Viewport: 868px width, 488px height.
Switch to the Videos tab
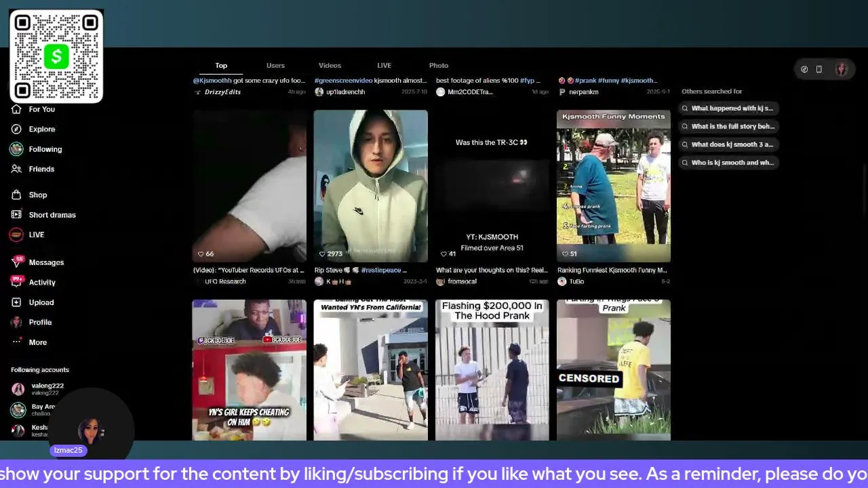click(330, 66)
